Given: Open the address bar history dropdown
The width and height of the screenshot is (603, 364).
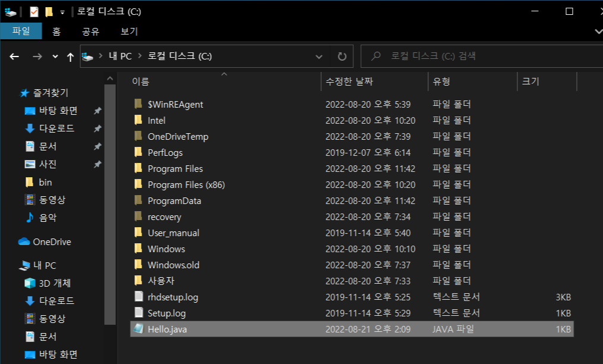Looking at the screenshot, I should click(319, 57).
